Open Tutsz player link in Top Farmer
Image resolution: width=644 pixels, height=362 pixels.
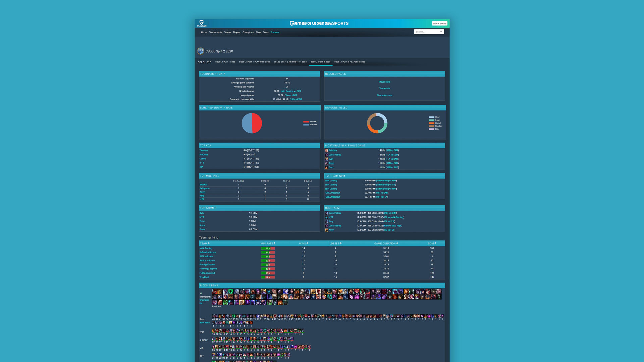[202, 221]
